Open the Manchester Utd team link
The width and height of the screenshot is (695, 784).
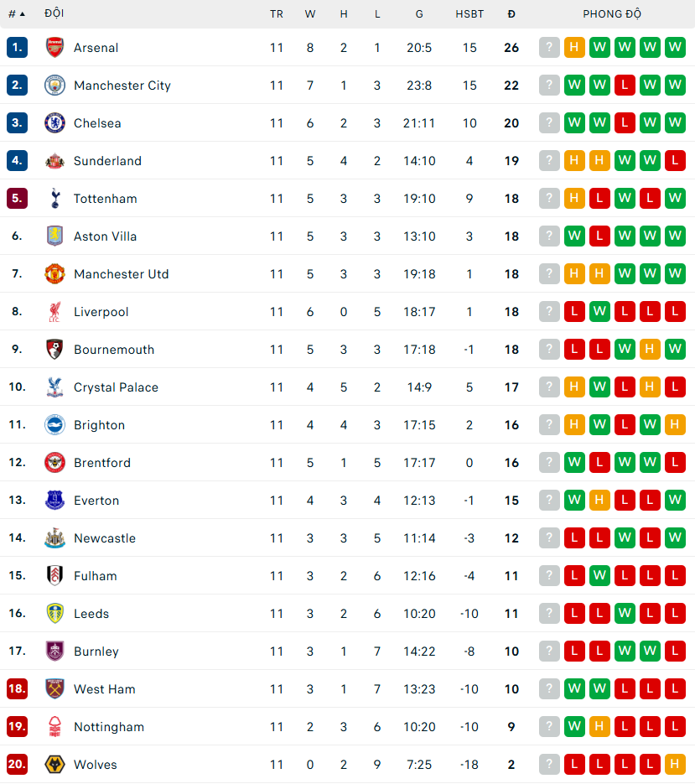(x=121, y=274)
